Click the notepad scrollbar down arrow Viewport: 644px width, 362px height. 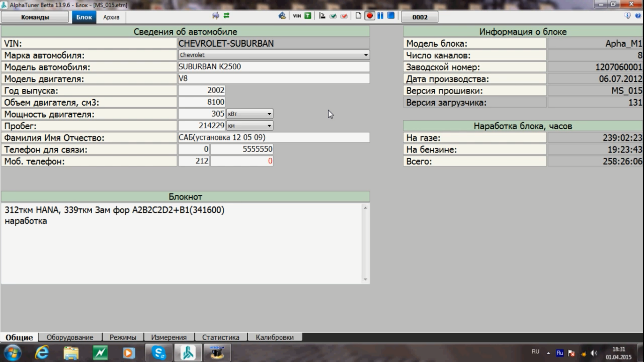pos(365,279)
